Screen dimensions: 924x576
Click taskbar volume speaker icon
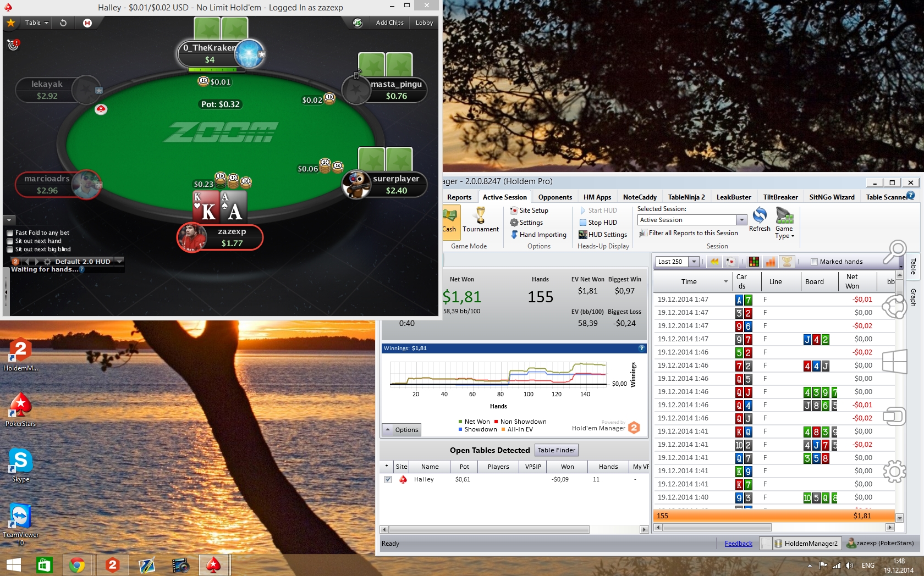tap(850, 566)
